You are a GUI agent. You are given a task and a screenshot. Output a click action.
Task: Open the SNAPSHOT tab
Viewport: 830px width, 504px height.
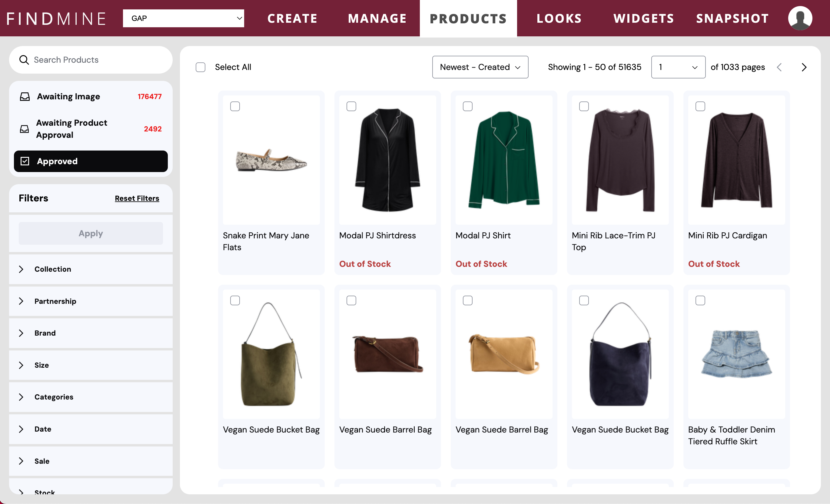733,18
